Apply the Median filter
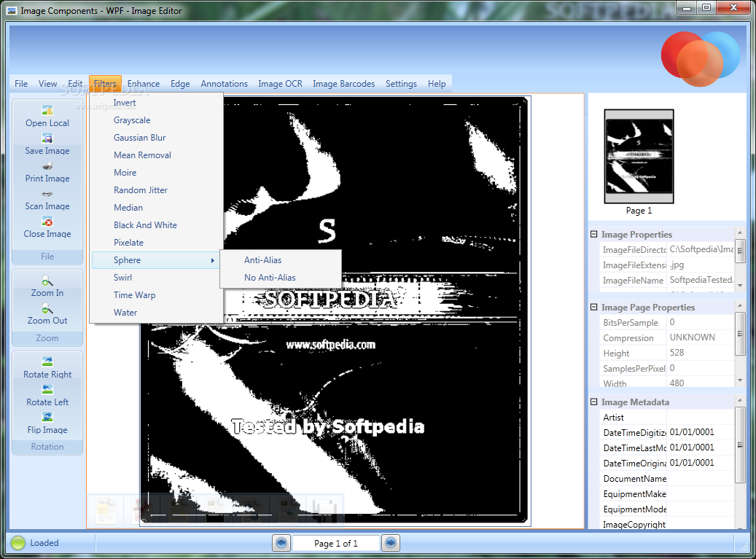The width and height of the screenshot is (756, 559). point(157,208)
